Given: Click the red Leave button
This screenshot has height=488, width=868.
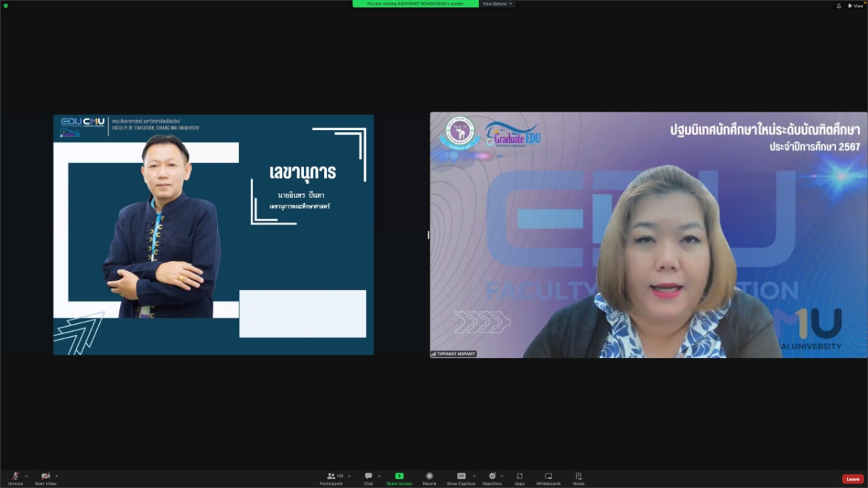Looking at the screenshot, I should point(853,479).
